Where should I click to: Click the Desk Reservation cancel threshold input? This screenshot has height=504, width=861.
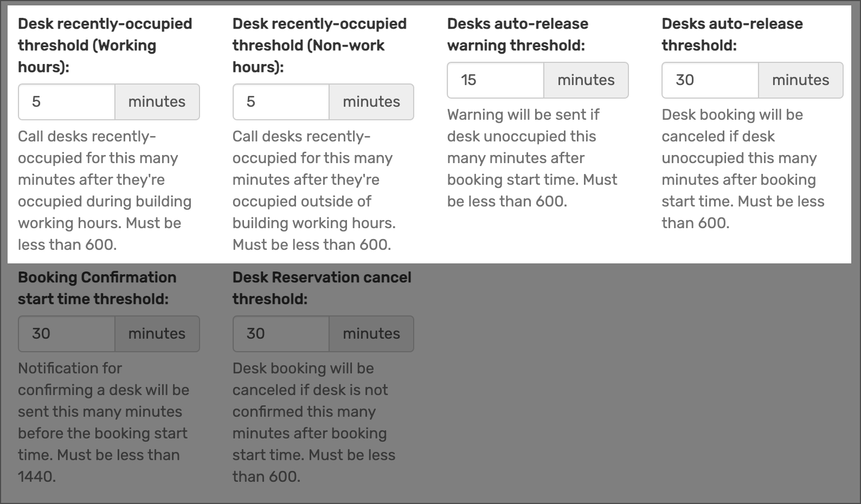[280, 334]
